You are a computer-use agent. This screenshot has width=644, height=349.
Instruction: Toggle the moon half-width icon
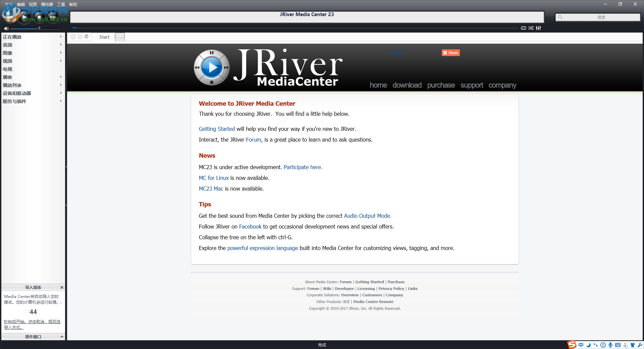(x=588, y=345)
